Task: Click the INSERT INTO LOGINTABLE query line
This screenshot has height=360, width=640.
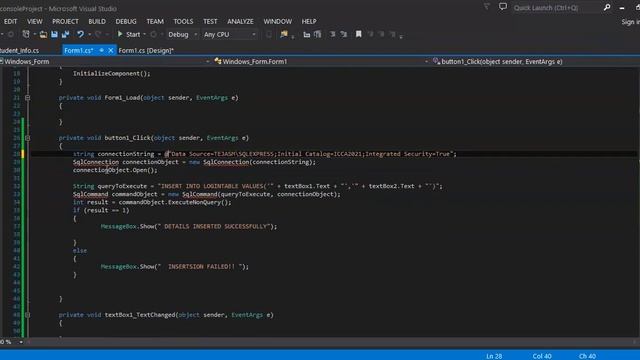Action: click(258, 186)
